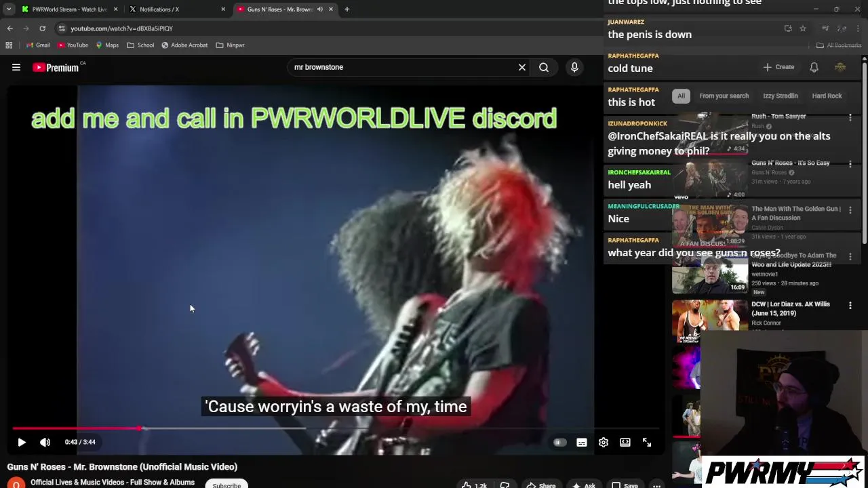Close the Guns N' Roses tab
The image size is (868, 488).
pyautogui.click(x=331, y=9)
